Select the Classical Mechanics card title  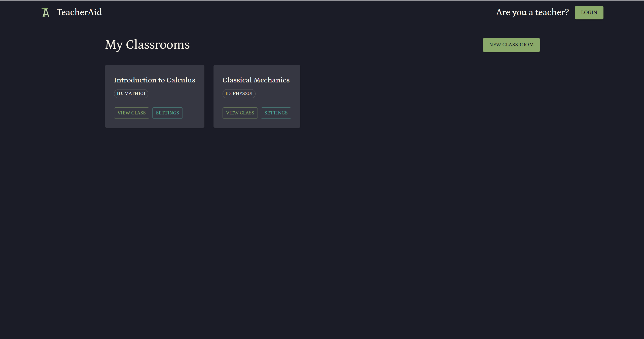click(x=256, y=80)
